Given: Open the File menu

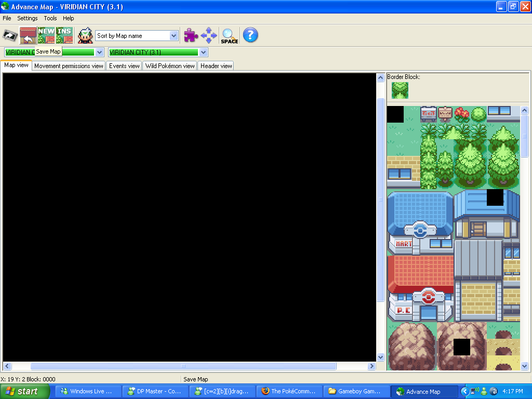Looking at the screenshot, I should 7,18.
